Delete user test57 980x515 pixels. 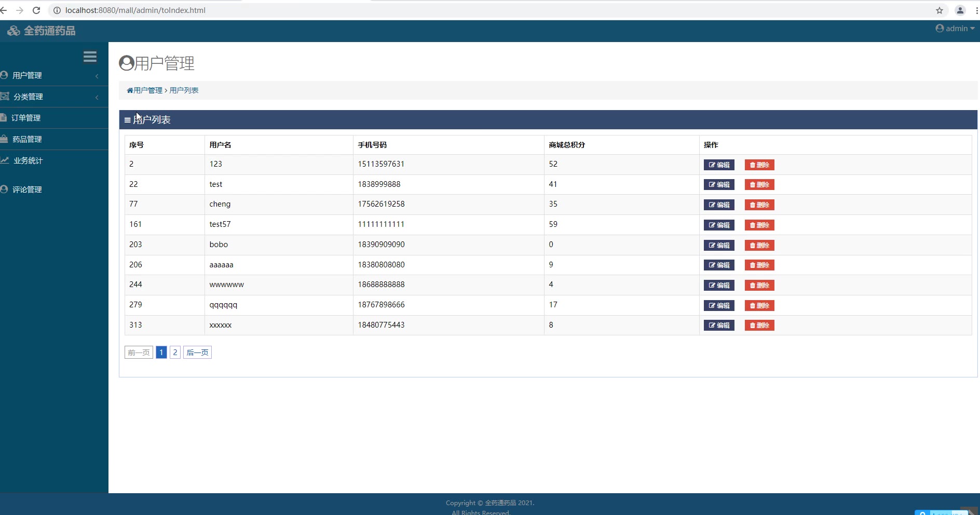point(759,225)
